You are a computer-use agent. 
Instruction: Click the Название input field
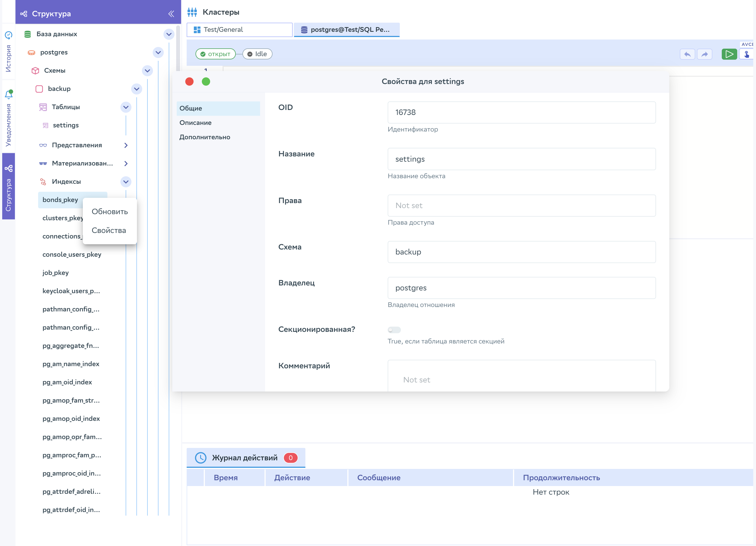[521, 159]
